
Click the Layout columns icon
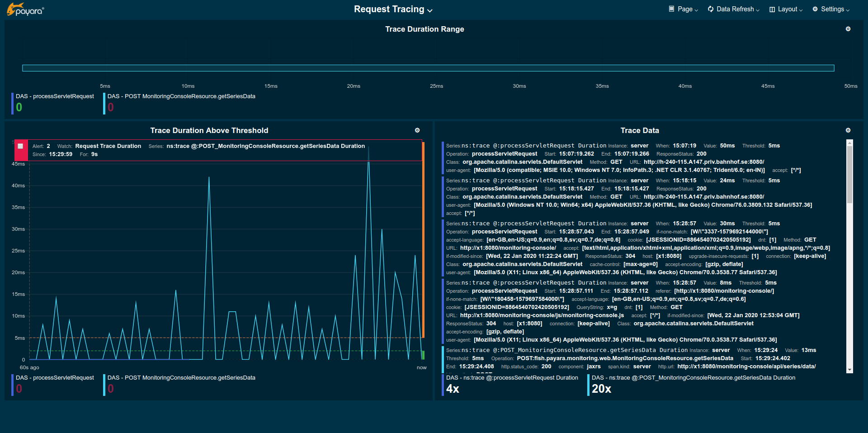(x=772, y=10)
